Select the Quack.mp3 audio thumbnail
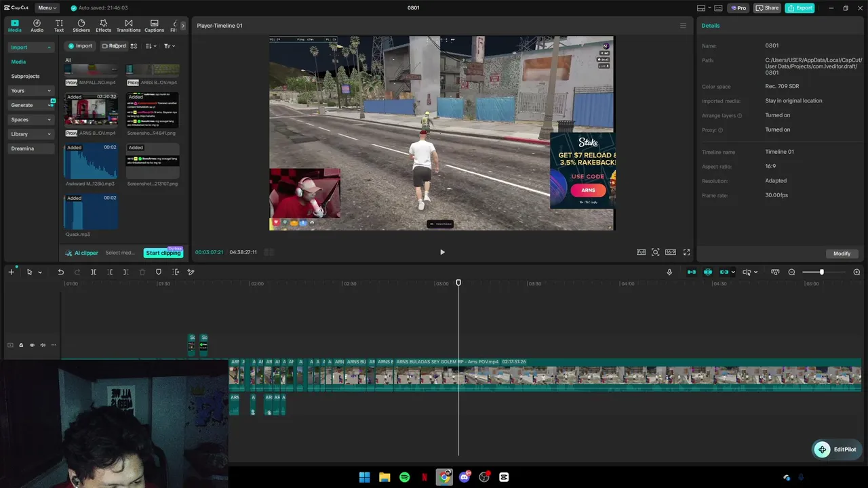The height and width of the screenshot is (488, 868). pos(90,212)
